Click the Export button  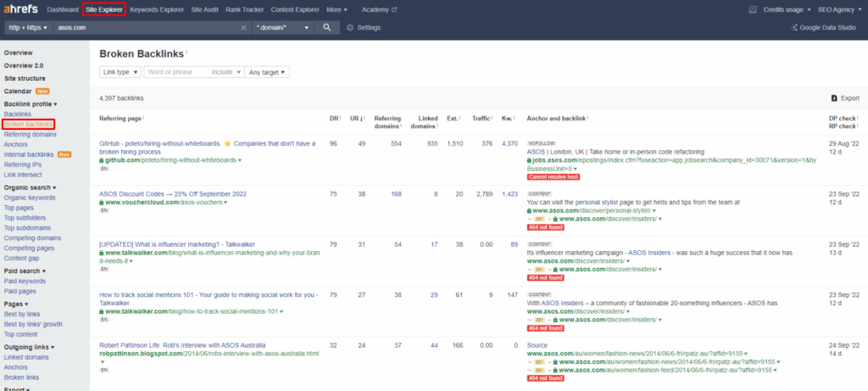(845, 98)
